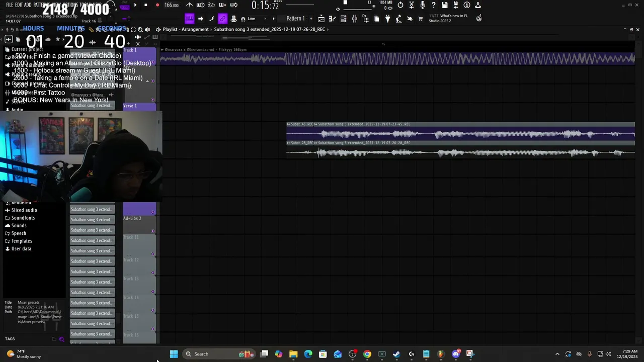
Task: Show hidden icons in system tray
Action: [557, 354]
